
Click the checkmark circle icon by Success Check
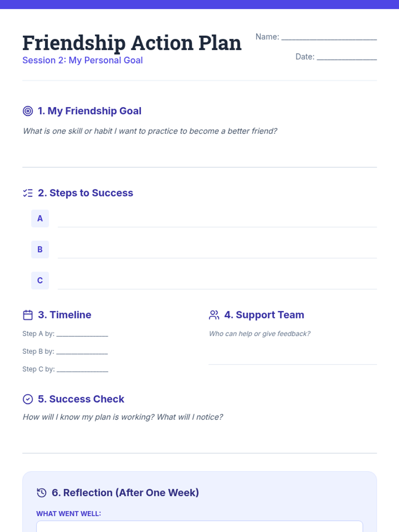28,399
